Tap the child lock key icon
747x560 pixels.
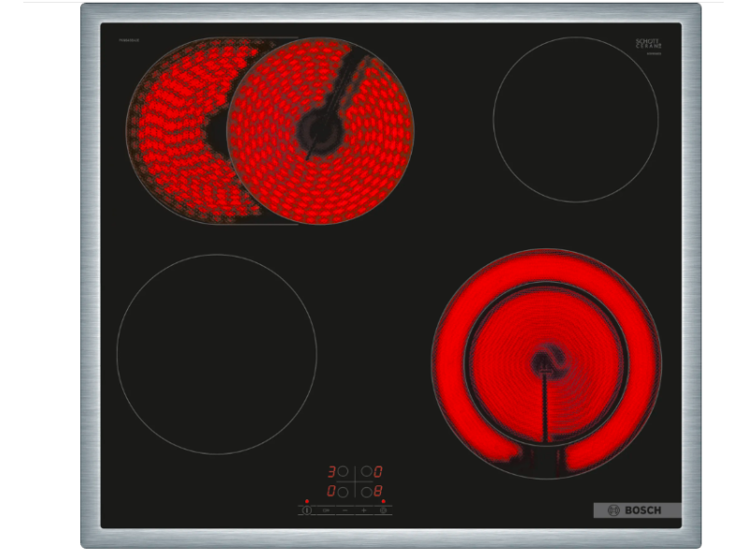[326, 511]
